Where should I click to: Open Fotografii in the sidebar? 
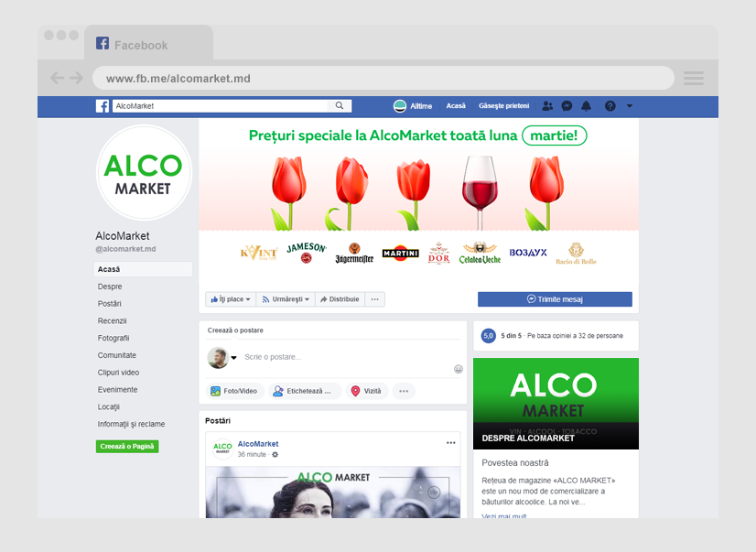[x=113, y=339]
